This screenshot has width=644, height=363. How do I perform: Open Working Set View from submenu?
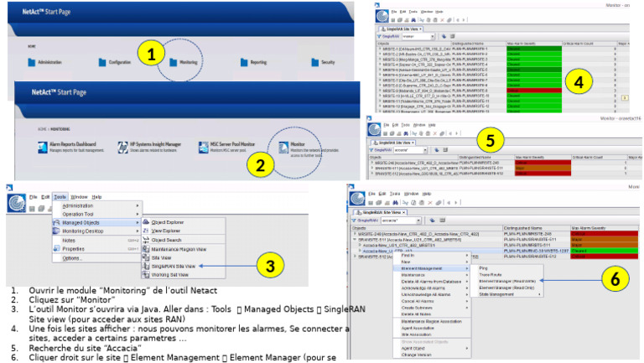pos(184,275)
